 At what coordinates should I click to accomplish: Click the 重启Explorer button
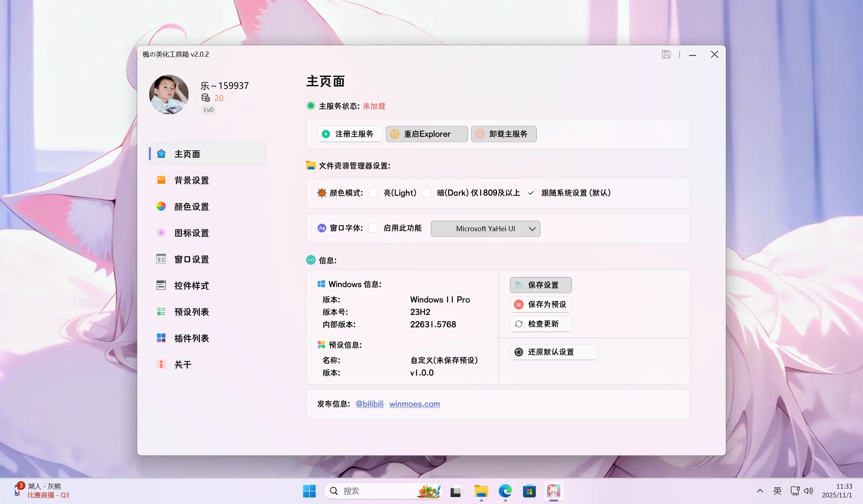tap(426, 134)
